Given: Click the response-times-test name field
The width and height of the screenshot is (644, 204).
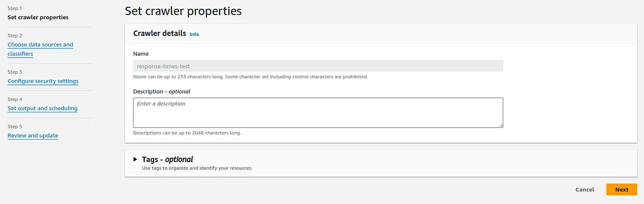Looking at the screenshot, I should [x=318, y=66].
